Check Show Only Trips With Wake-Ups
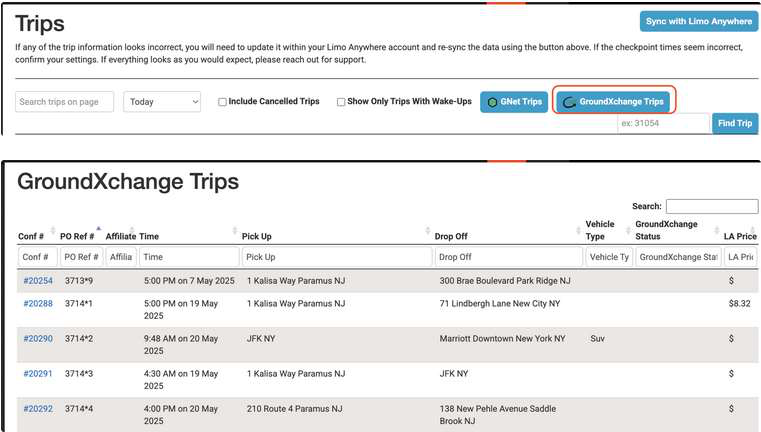 [341, 102]
